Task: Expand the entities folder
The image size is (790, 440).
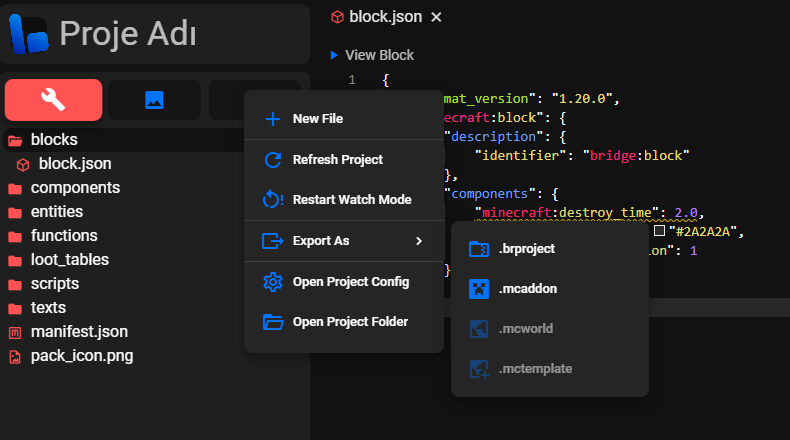Action: tap(57, 212)
